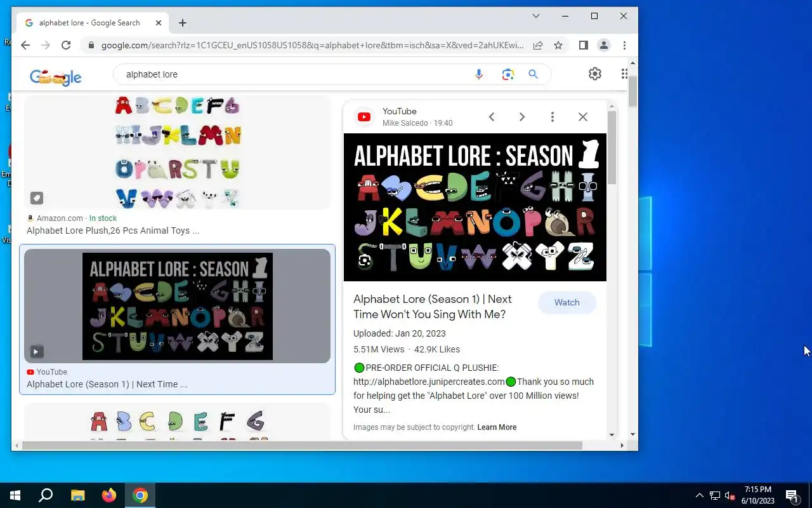Click the large preview image
The width and height of the screenshot is (812, 508).
(475, 207)
